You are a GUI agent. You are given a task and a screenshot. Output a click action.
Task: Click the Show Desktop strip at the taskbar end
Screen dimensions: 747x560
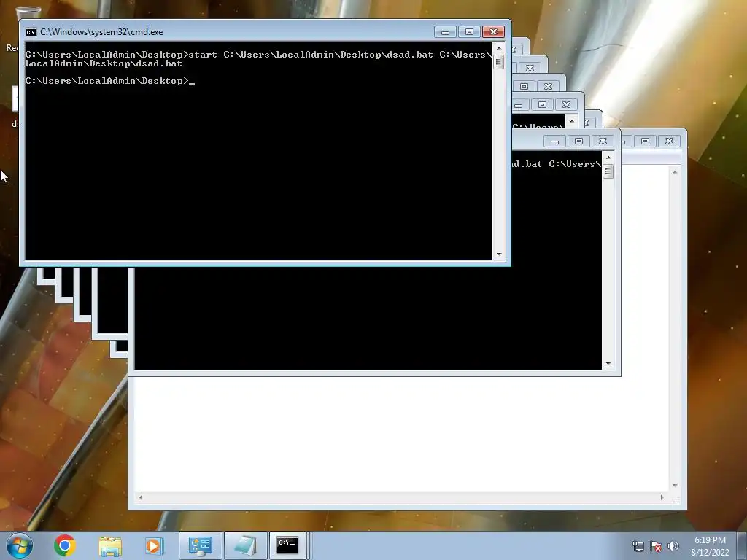pyautogui.click(x=742, y=546)
